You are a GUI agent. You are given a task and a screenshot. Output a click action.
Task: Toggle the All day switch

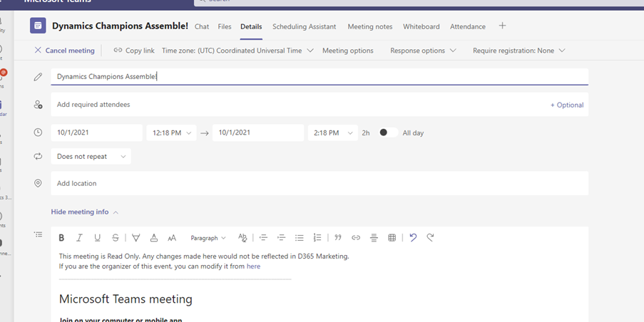(x=388, y=133)
